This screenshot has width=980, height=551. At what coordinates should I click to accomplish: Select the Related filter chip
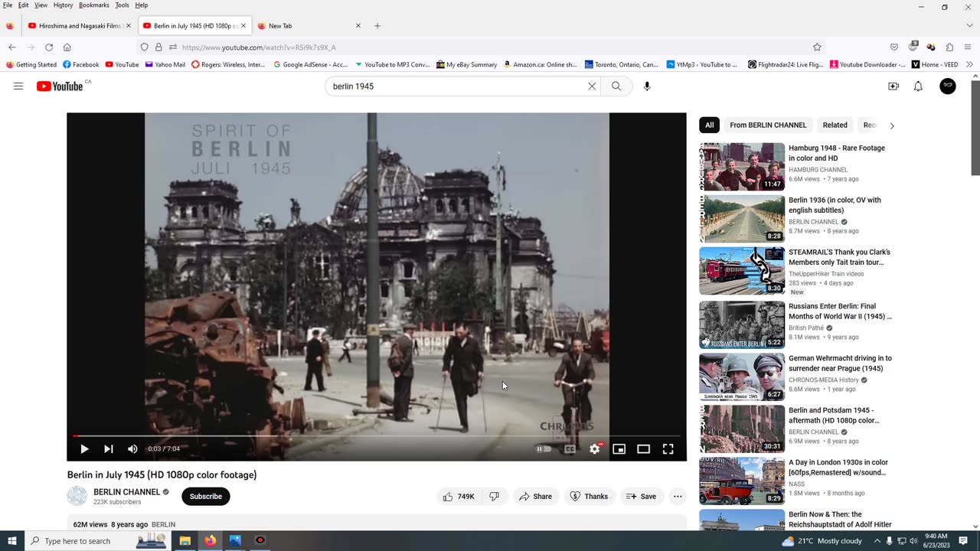[835, 125]
